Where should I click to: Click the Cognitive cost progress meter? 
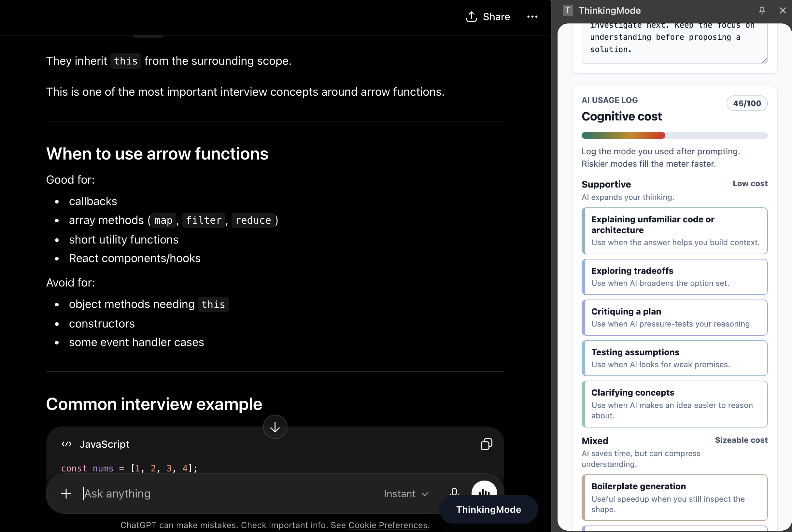tap(674, 135)
